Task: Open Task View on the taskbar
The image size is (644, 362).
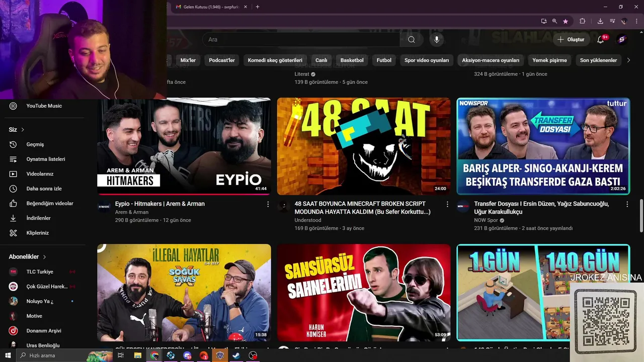Action: tap(121, 355)
